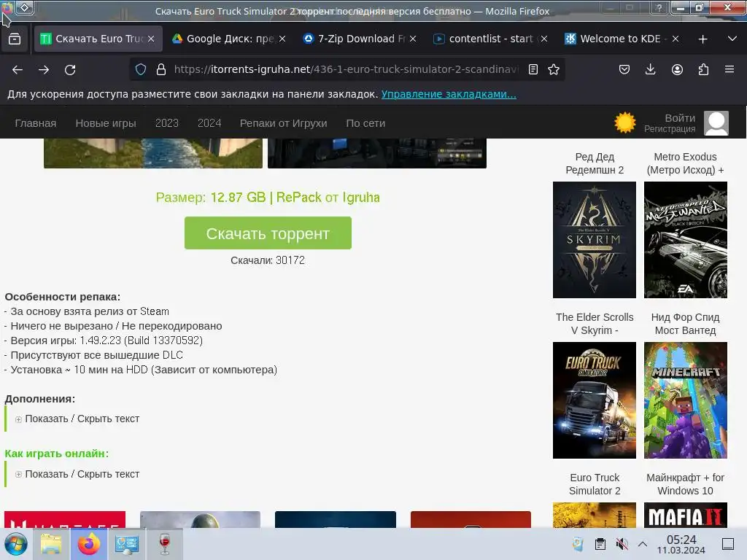Open Euro Truck Simulator 2 cover

coord(594,400)
